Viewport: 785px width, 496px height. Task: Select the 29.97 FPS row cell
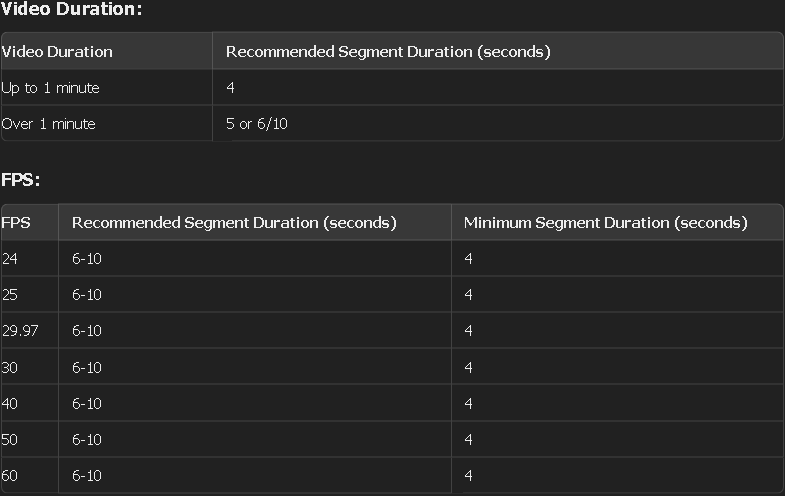point(30,330)
